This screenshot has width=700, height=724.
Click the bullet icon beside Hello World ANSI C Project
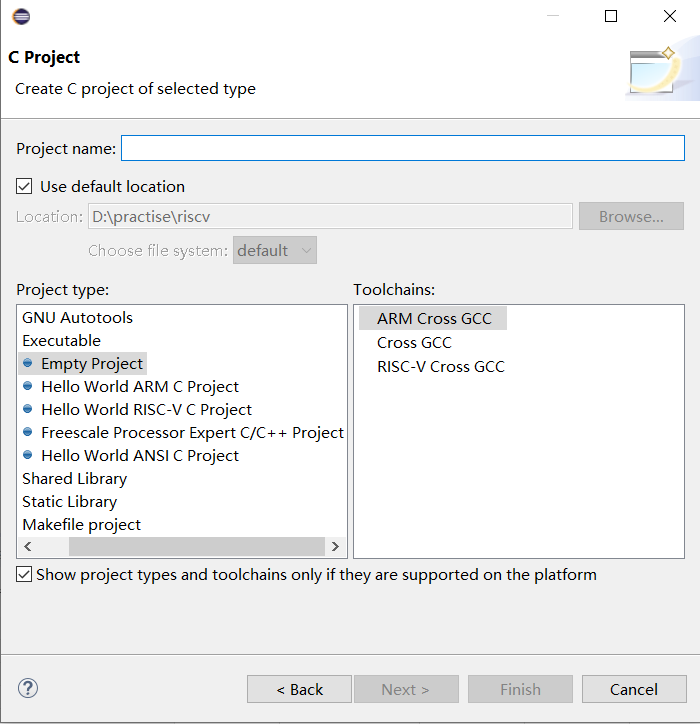point(28,455)
